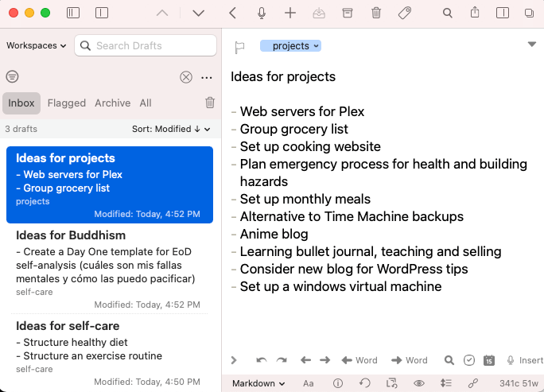Screen dimensions: 544x392
Task: Click the Search Drafts field
Action: [146, 45]
